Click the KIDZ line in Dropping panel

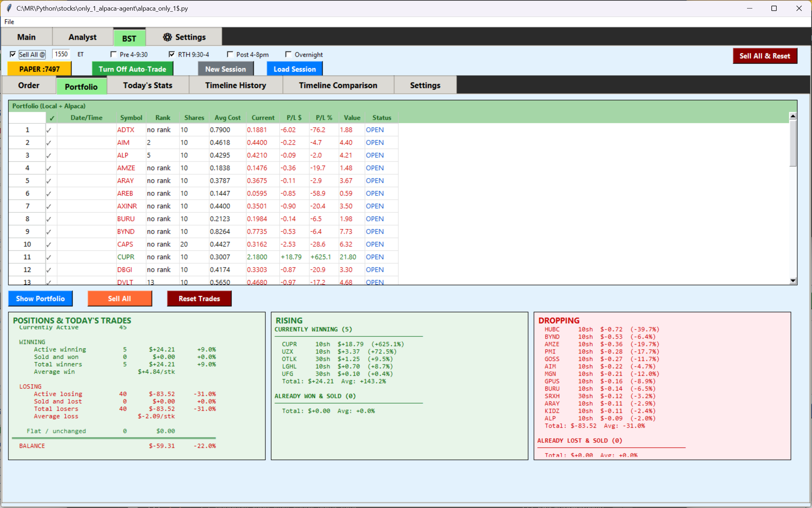pos(600,411)
